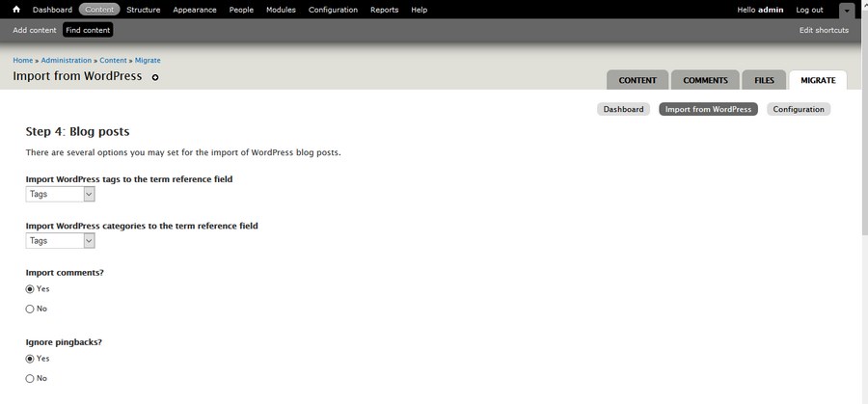
Task: Switch to the FILES tab
Action: pos(765,80)
